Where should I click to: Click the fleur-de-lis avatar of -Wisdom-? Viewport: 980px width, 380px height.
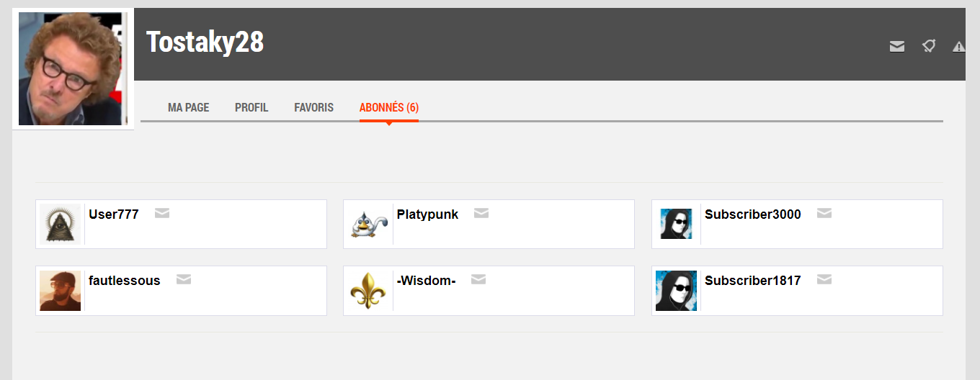point(368,291)
